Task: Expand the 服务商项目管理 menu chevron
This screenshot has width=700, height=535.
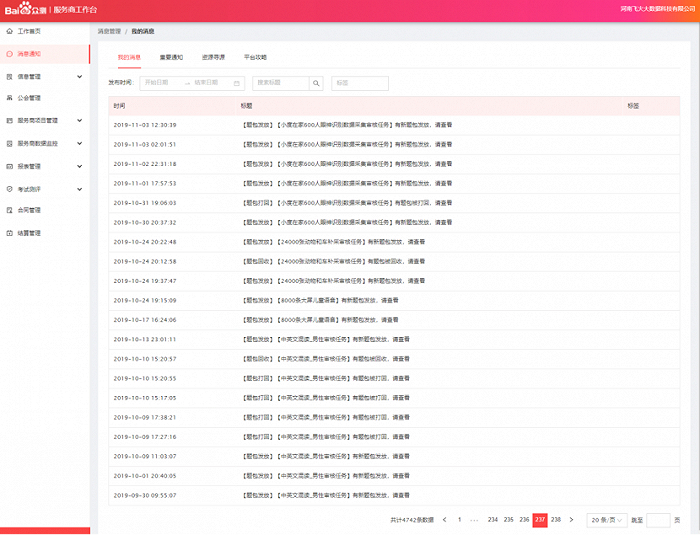Action: click(79, 121)
